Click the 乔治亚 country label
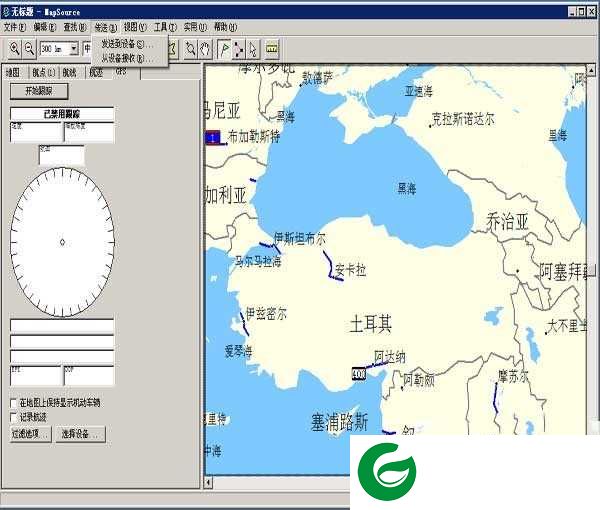 507,222
